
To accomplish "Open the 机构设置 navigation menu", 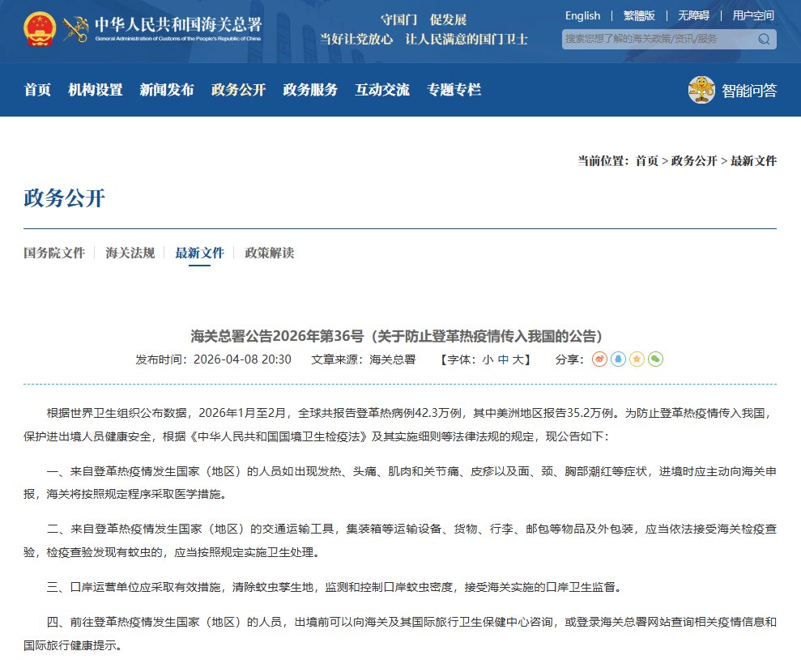I will pyautogui.click(x=95, y=90).
